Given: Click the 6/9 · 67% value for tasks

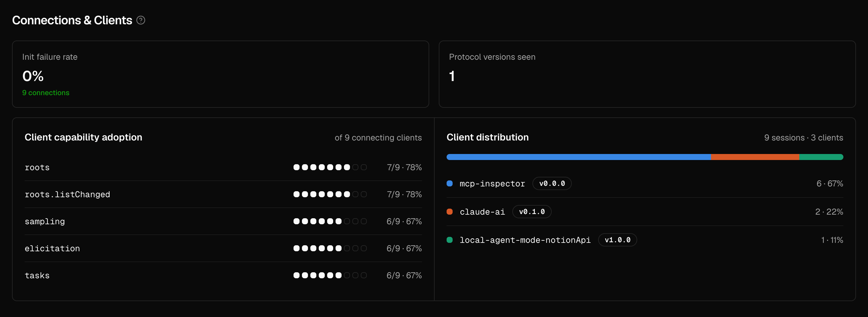Looking at the screenshot, I should pyautogui.click(x=404, y=275).
